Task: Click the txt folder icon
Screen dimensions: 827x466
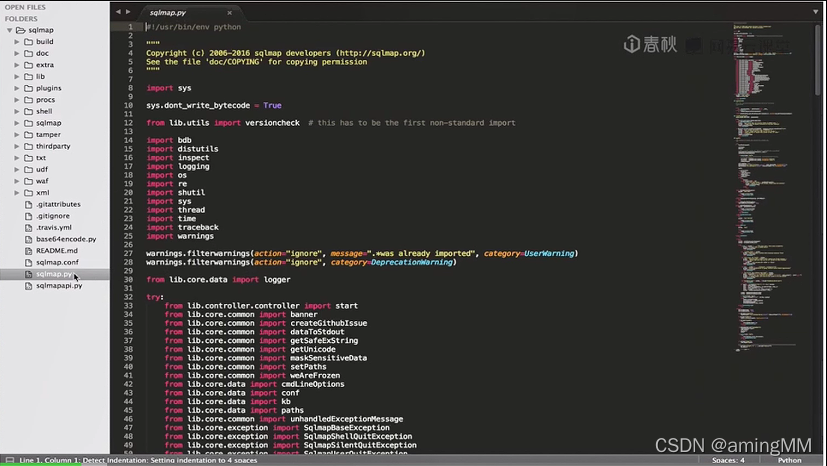Action: point(28,158)
